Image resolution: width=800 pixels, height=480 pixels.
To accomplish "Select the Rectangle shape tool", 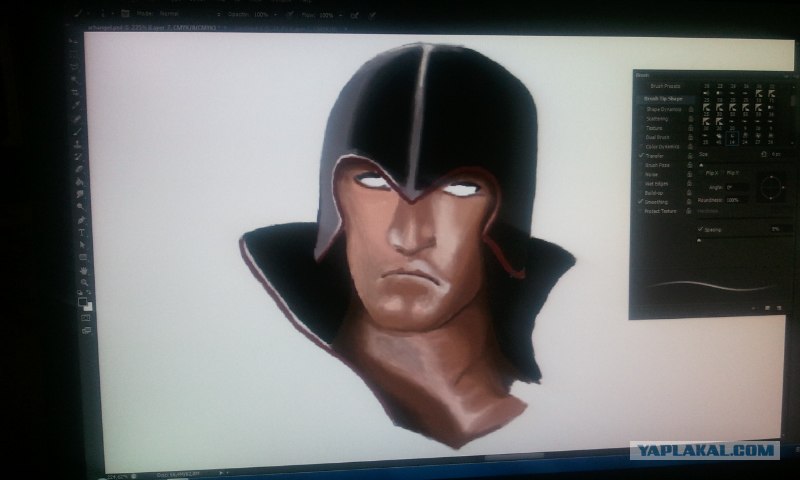I will tap(83, 257).
